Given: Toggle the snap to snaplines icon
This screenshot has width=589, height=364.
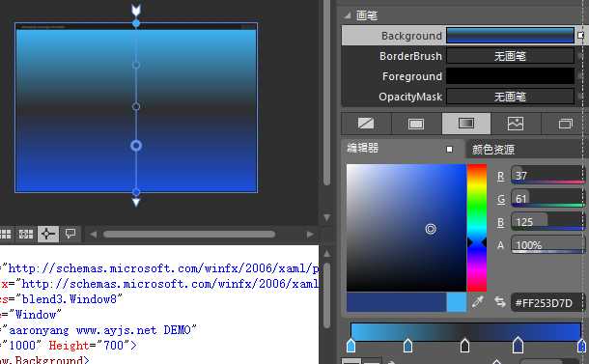Looking at the screenshot, I should [x=47, y=234].
